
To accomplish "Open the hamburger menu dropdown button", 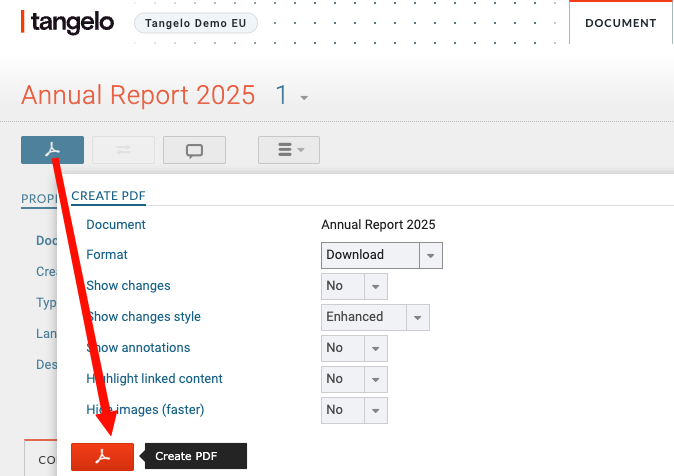I will pos(289,150).
